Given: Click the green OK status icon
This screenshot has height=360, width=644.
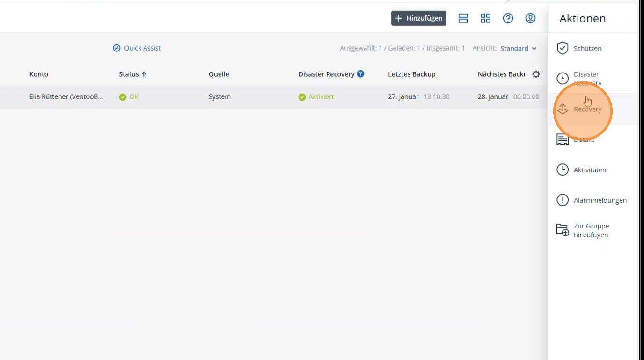Looking at the screenshot, I should [x=123, y=97].
